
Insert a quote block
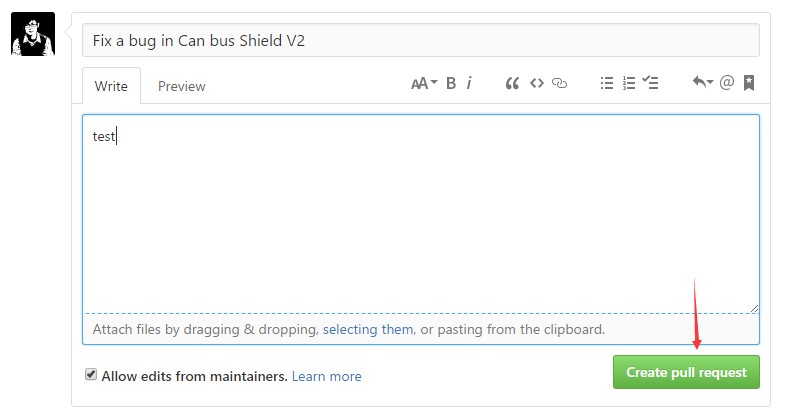(x=512, y=83)
